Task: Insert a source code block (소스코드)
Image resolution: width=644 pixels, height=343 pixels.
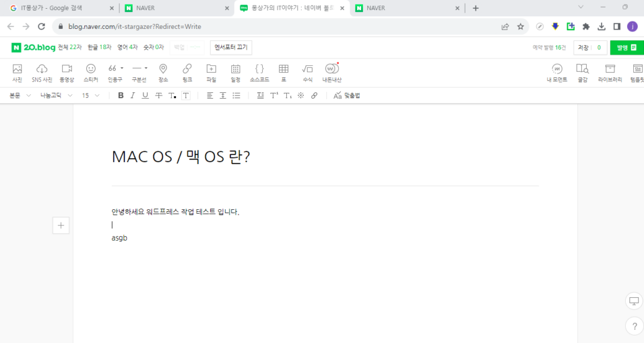Action: coord(260,73)
